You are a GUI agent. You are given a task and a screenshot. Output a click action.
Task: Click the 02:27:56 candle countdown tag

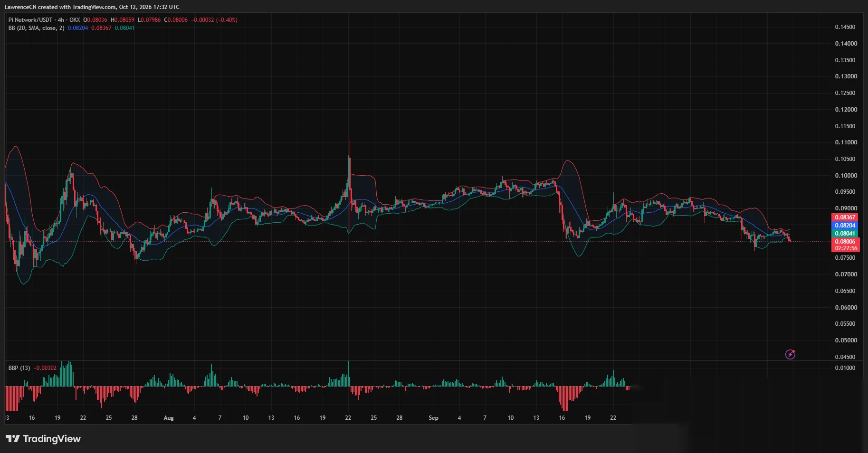tap(845, 248)
